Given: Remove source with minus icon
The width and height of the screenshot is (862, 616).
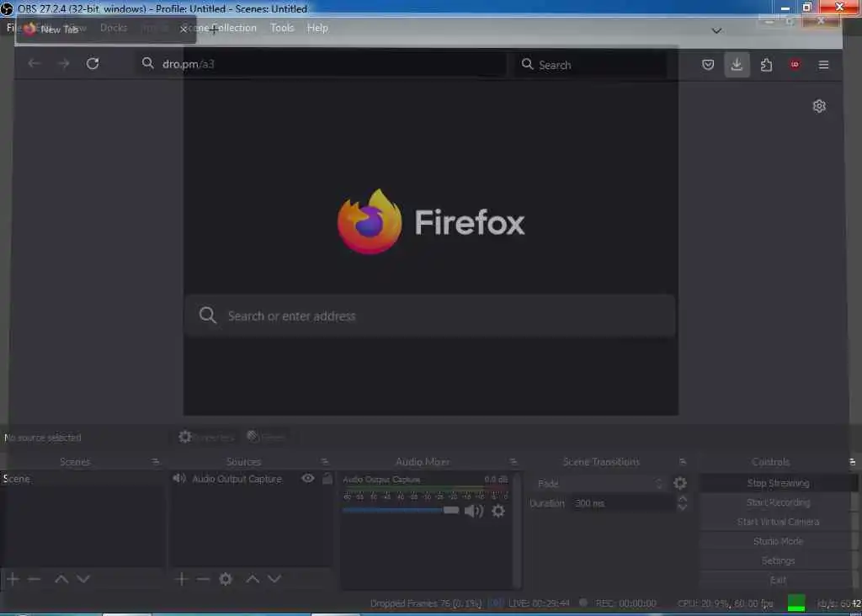Looking at the screenshot, I should pos(203,579).
